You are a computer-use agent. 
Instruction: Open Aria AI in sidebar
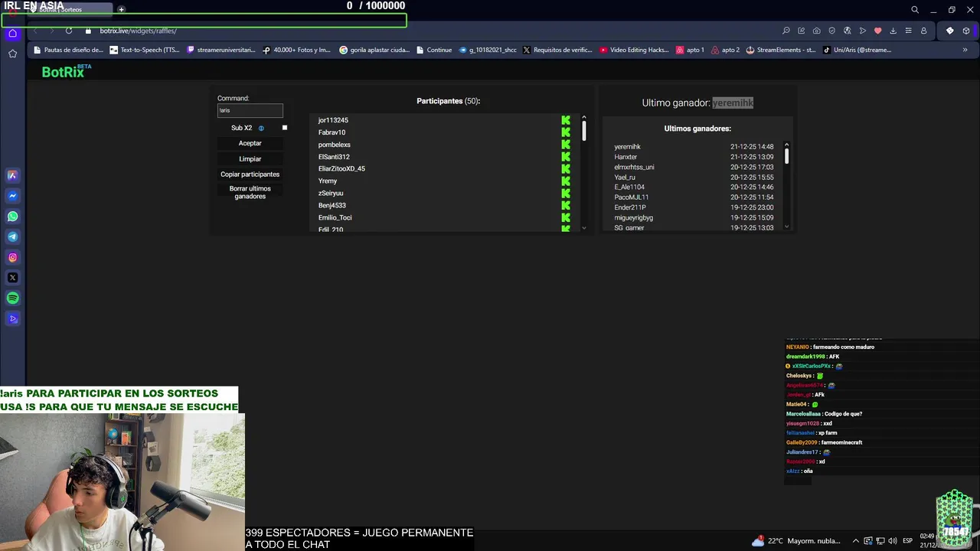pyautogui.click(x=12, y=175)
